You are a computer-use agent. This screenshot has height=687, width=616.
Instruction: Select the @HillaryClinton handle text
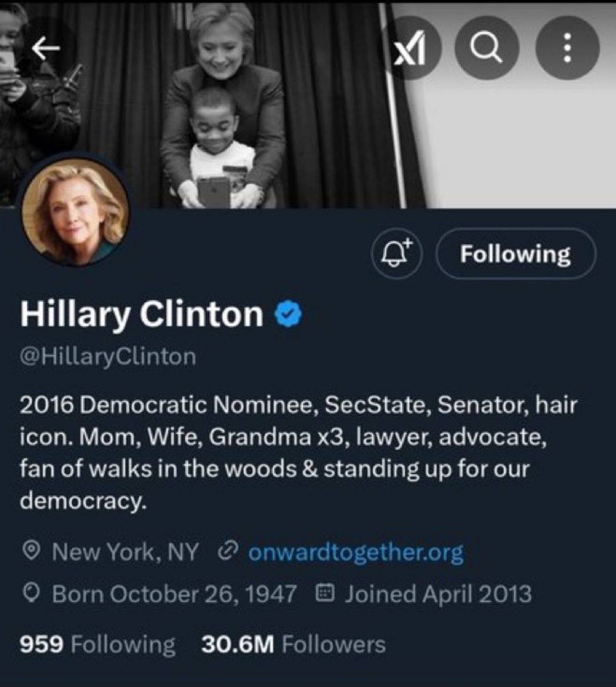(108, 356)
